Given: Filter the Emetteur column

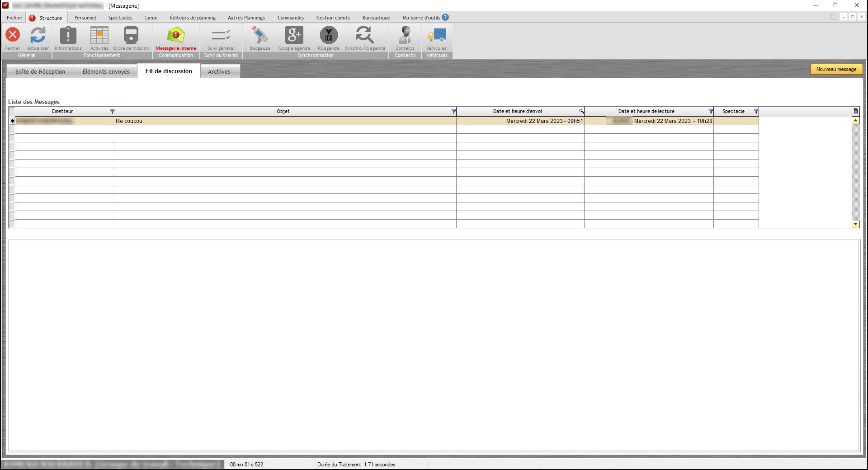Looking at the screenshot, I should tap(112, 112).
